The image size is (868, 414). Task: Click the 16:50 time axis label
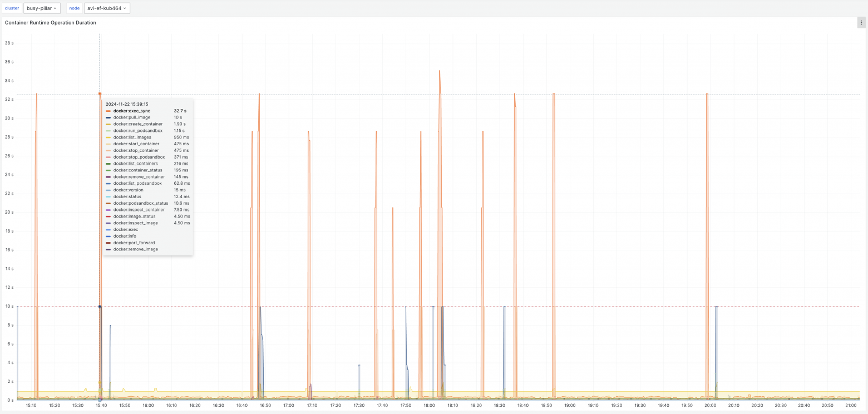(x=265, y=406)
